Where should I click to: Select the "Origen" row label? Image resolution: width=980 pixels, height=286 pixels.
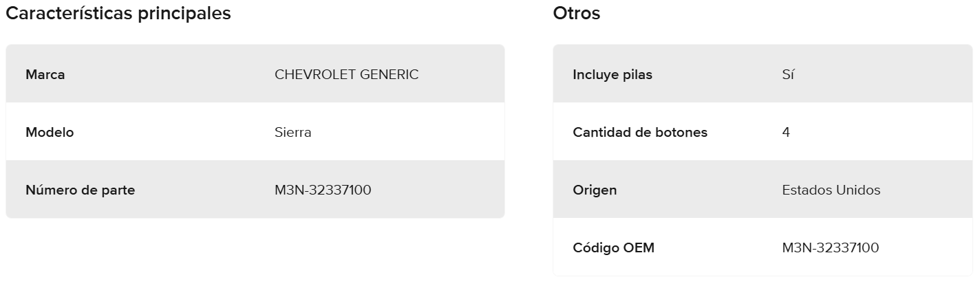click(595, 190)
